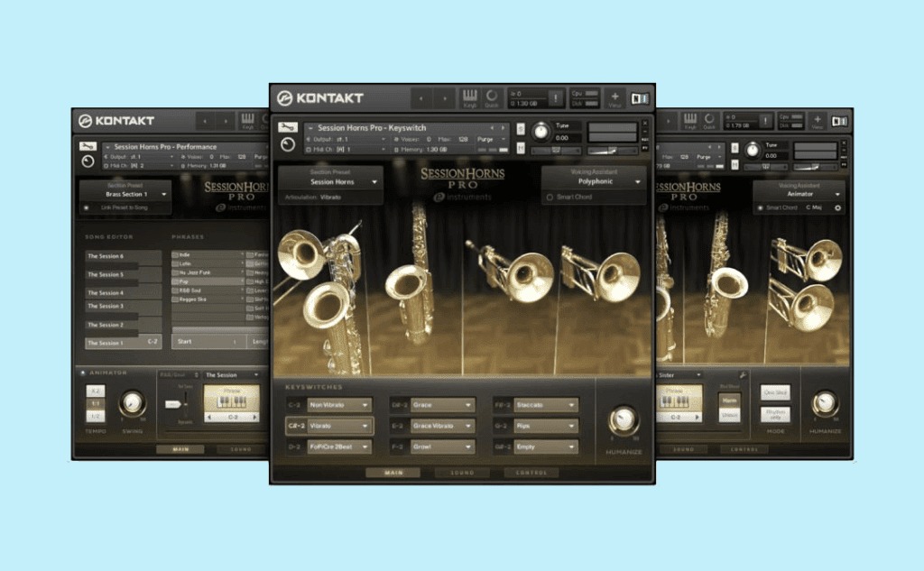Select The Session 4 in Song Editor
The image size is (924, 571).
pos(123,293)
